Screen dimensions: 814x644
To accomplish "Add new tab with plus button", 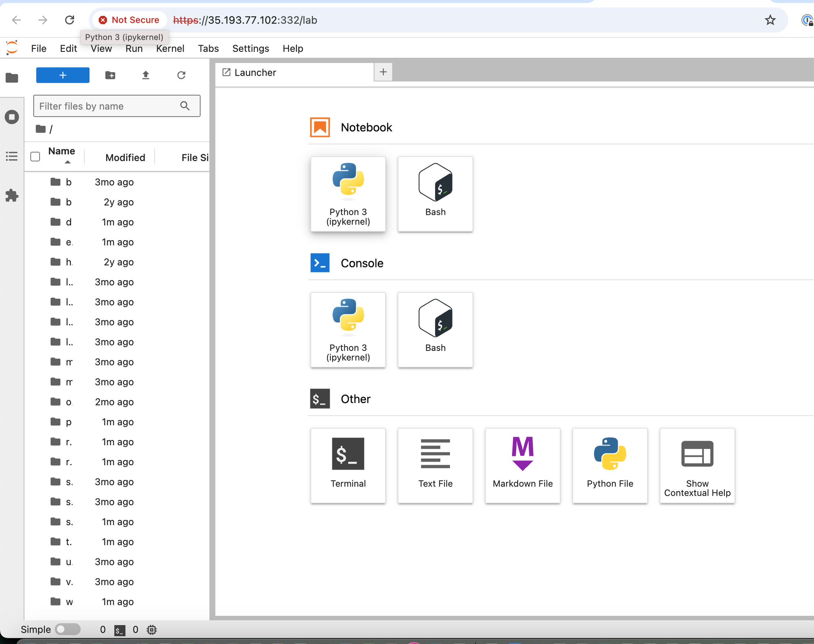I will click(x=383, y=72).
